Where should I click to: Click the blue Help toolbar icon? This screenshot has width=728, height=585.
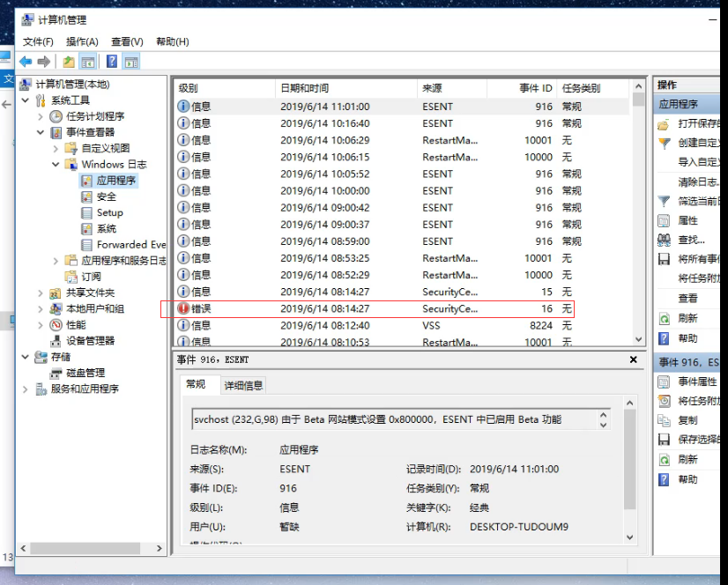click(x=110, y=60)
